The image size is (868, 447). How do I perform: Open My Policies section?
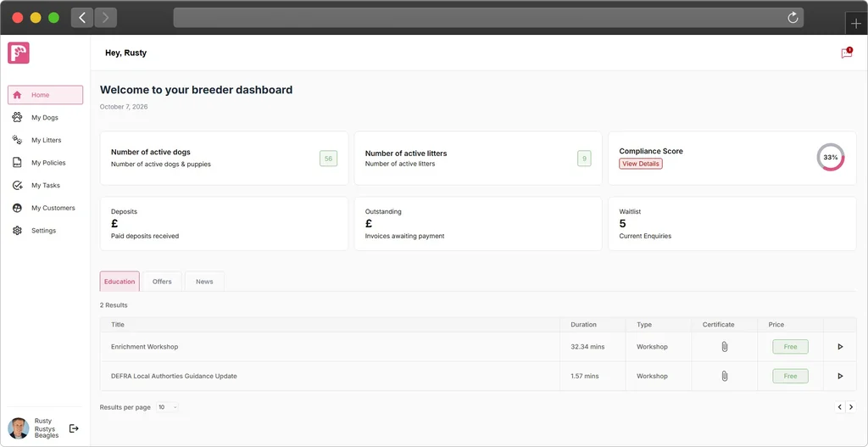[x=46, y=163]
